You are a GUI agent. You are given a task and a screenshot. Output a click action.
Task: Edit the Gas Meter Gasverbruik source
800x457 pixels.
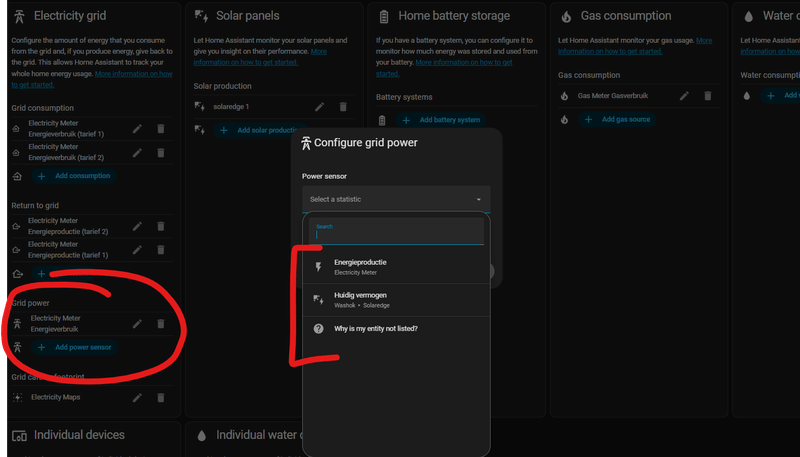(685, 96)
